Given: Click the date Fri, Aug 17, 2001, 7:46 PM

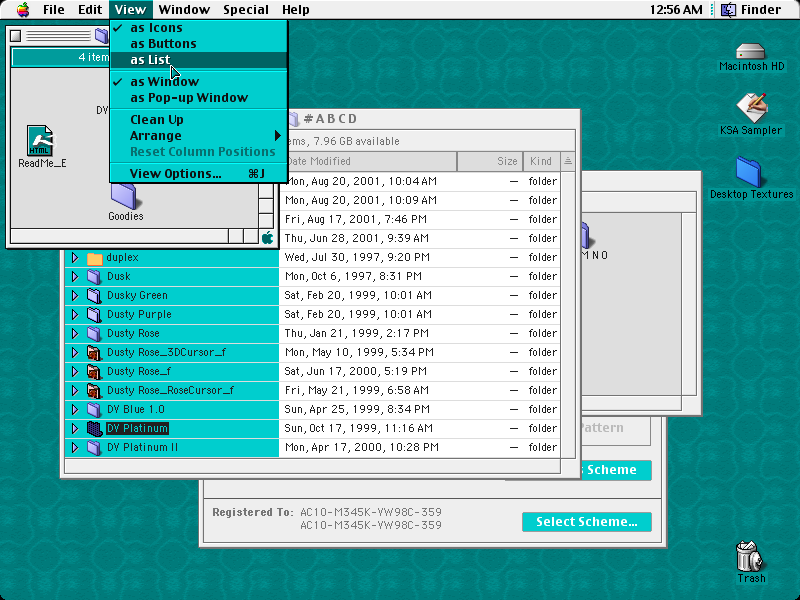Looking at the screenshot, I should [356, 219].
